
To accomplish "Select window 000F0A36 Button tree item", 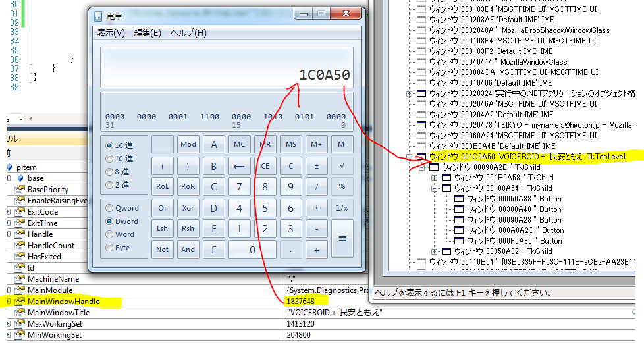I will [514, 241].
